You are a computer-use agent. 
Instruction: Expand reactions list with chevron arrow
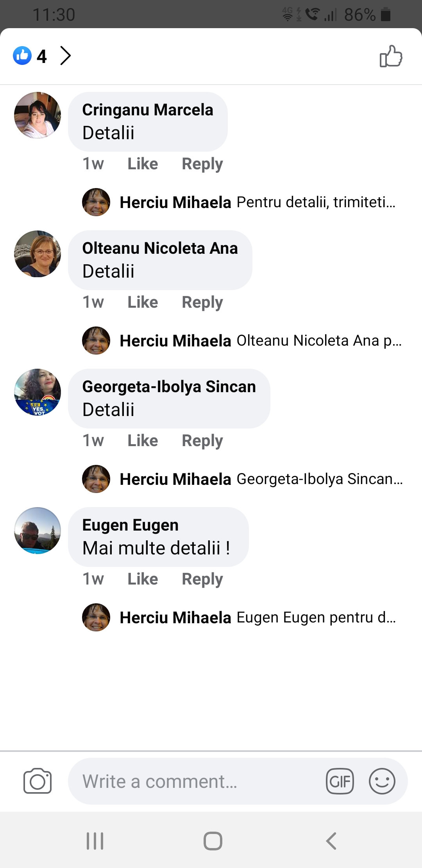[x=66, y=56]
